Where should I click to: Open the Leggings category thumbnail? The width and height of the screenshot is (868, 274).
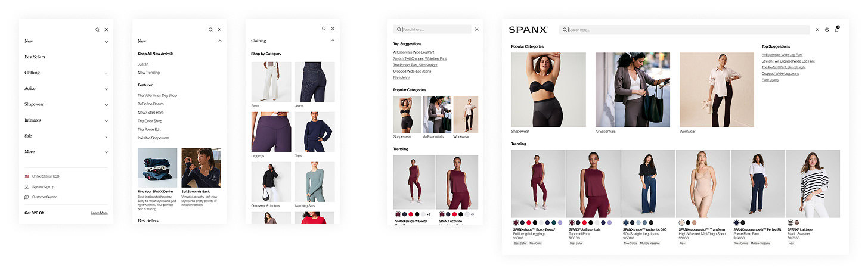pos(271,132)
